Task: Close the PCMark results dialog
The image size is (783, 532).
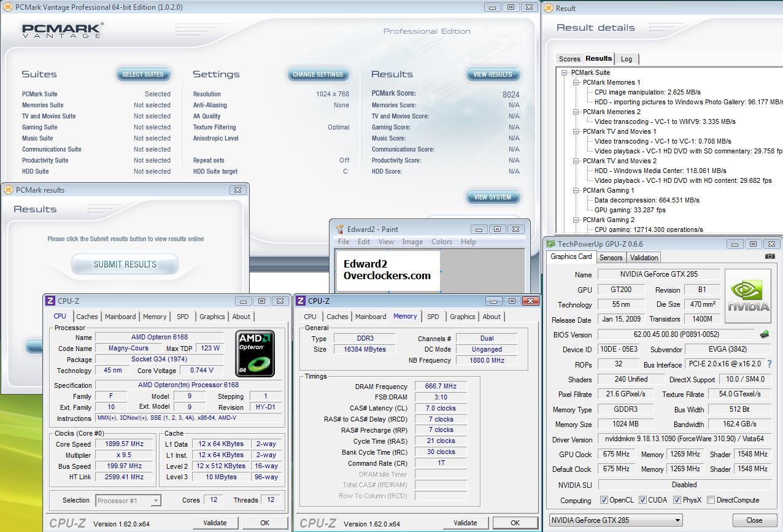Action: pos(237,190)
